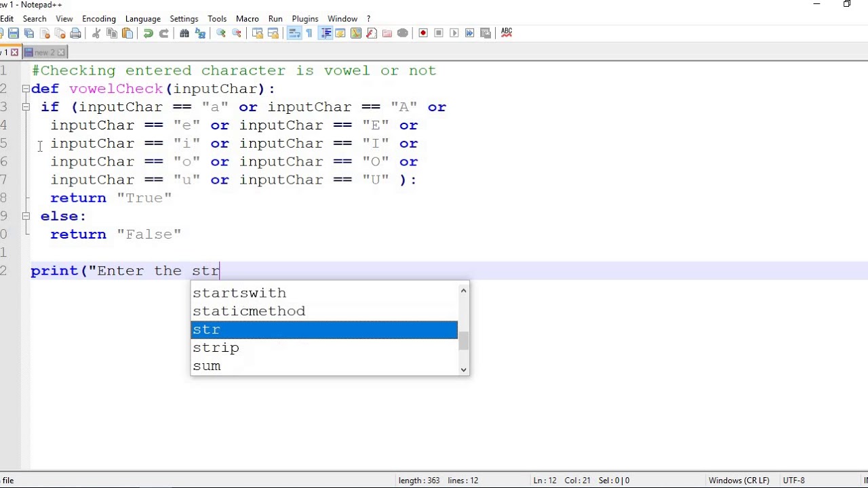868x488 pixels.
Task: Open the Macro menu
Action: (248, 19)
